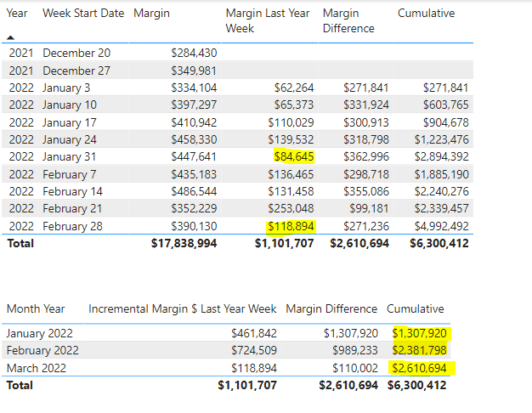Click margin difference $331,924
Screen dimensions: 532x413
[x=366, y=105]
